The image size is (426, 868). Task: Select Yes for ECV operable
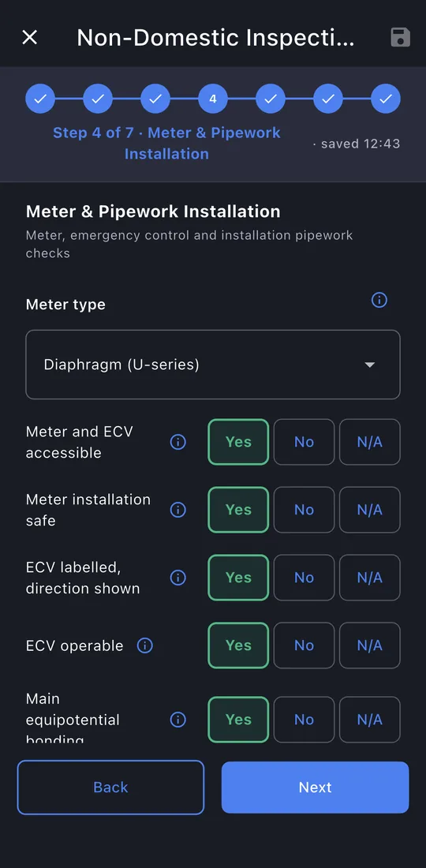point(238,645)
